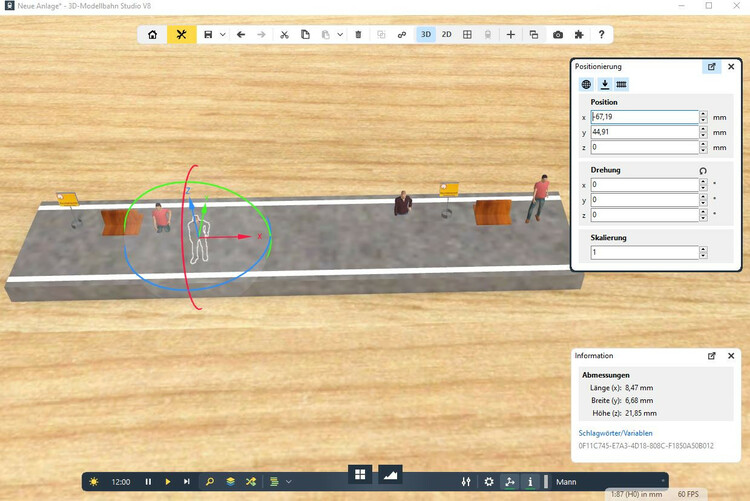This screenshot has width=750, height=501.
Task: Open the search magnifier icon
Action: (x=210, y=482)
